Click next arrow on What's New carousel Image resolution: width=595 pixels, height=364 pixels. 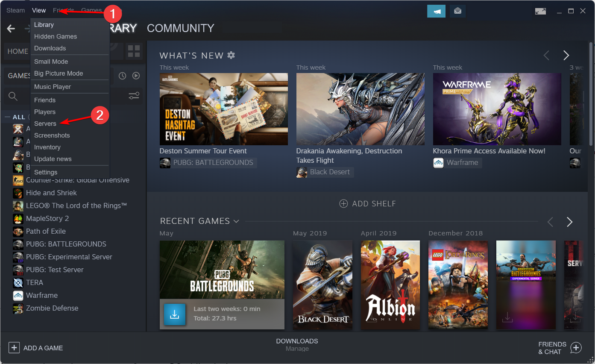(x=566, y=55)
